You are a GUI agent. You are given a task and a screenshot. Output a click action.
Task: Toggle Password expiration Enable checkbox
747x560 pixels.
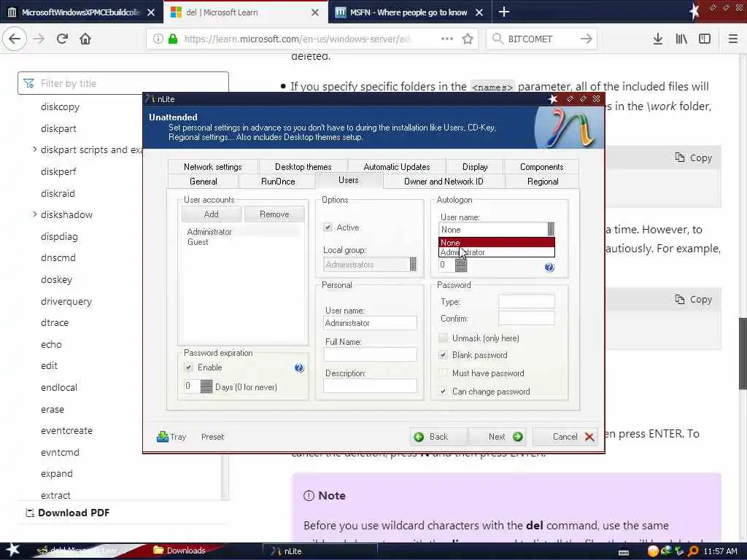coord(189,367)
